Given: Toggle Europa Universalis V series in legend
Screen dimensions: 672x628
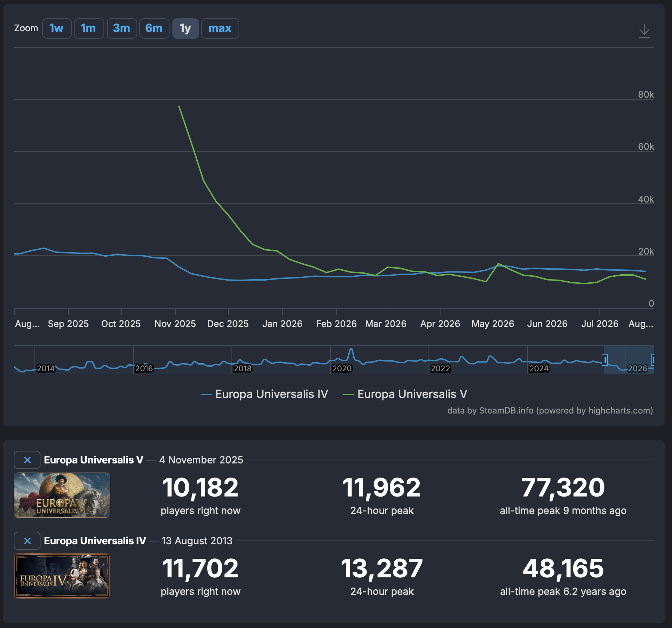Looking at the screenshot, I should (x=405, y=394).
